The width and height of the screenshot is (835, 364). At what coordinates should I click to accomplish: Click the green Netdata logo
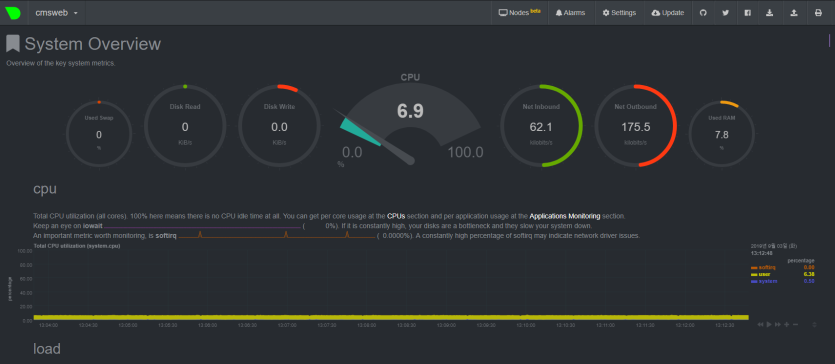click(x=13, y=13)
